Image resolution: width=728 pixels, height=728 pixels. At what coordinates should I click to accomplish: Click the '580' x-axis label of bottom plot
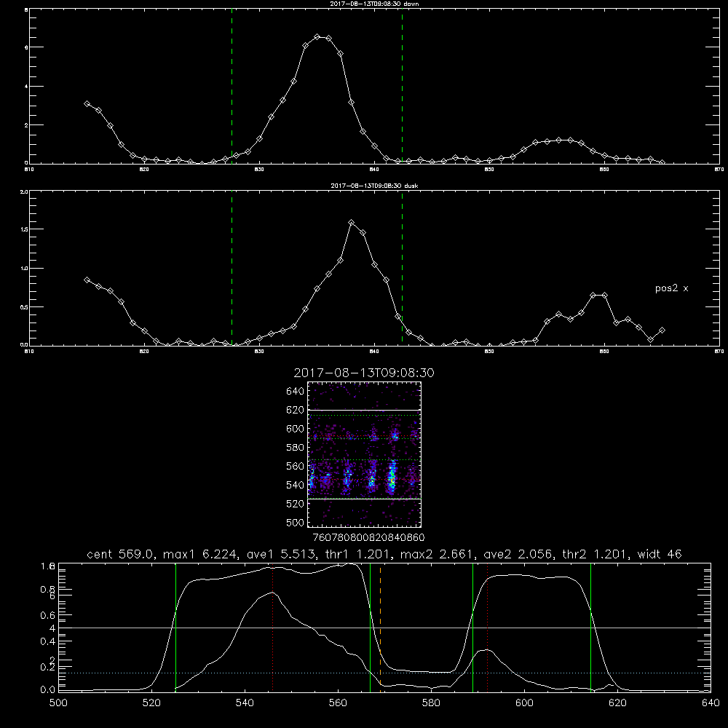[431, 703]
